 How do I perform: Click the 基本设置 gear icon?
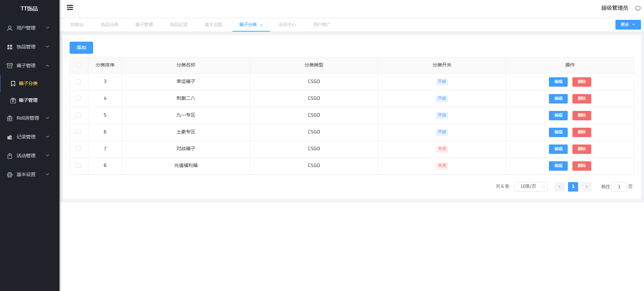(10, 175)
